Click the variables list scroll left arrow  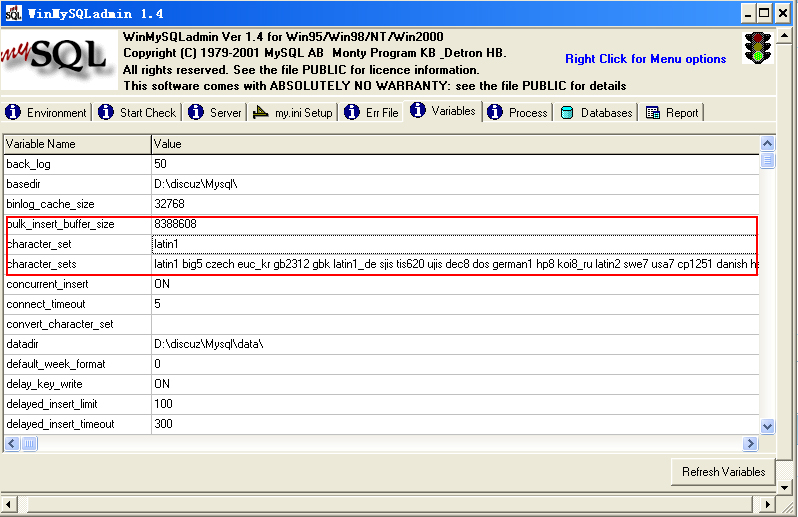12,444
